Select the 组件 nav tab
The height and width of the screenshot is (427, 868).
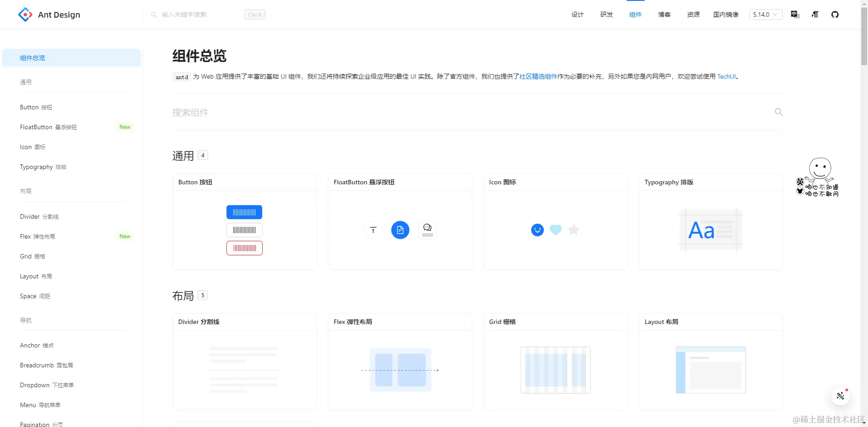[635, 14]
